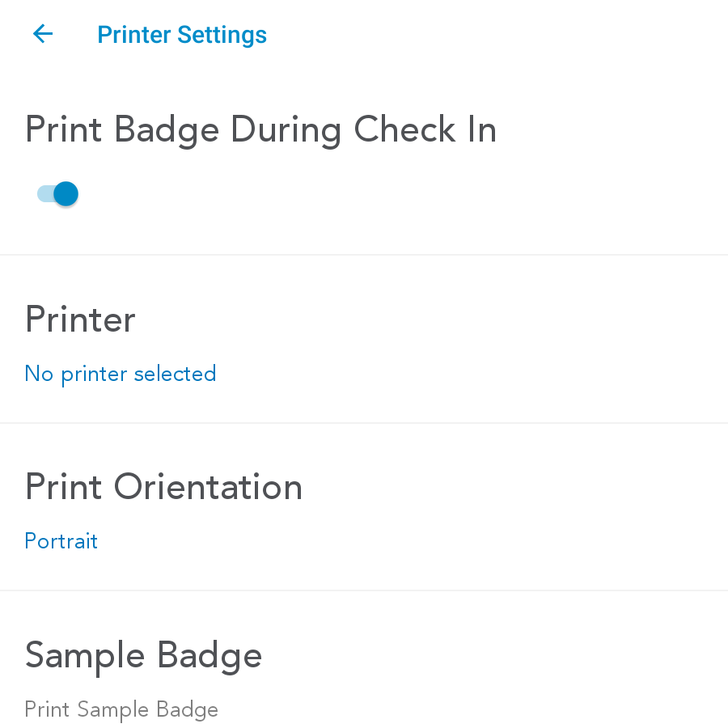728x728 pixels.
Task: Select the Print Badge During Check In heading
Action: [260, 130]
